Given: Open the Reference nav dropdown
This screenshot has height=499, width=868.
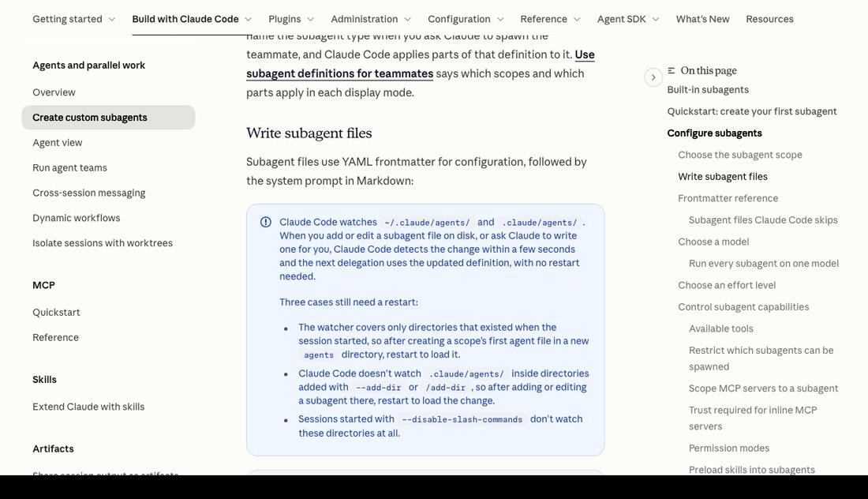Looking at the screenshot, I should coord(550,19).
